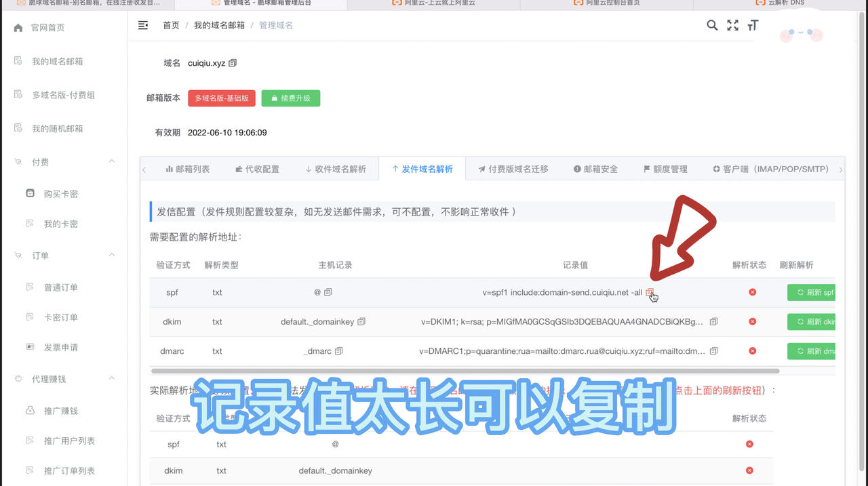Click the green 续费升级 button
868x486 pixels.
(x=291, y=98)
